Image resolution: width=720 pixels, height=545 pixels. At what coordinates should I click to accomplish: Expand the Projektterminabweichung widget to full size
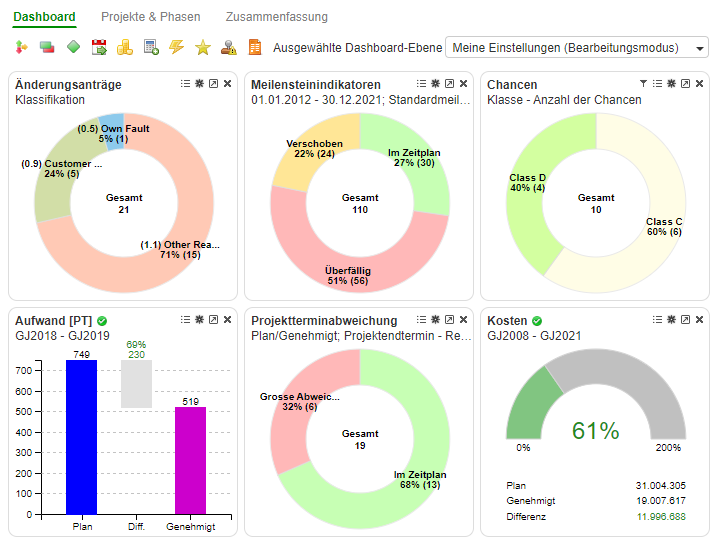[450, 320]
